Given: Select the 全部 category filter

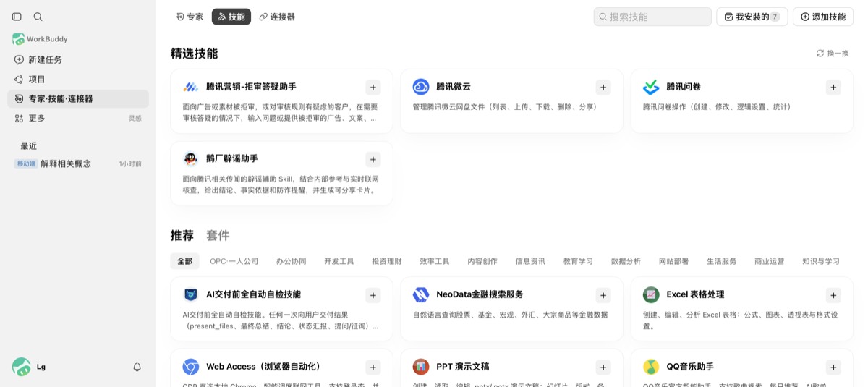Looking at the screenshot, I should (185, 261).
